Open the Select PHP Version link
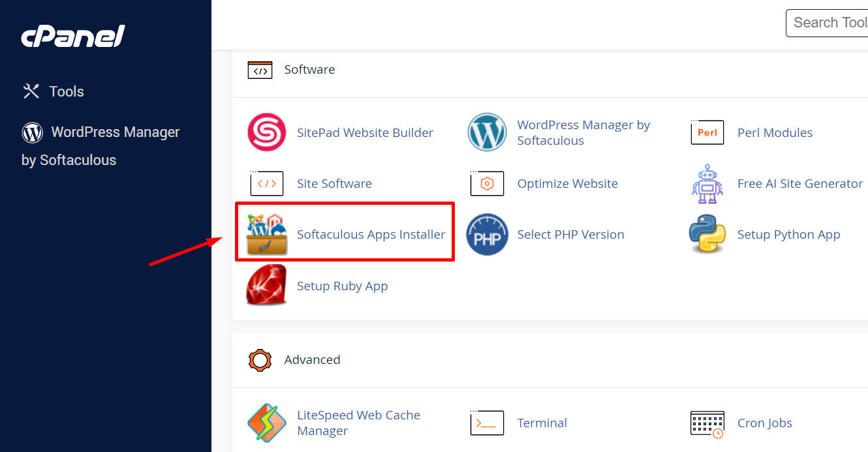Viewport: 868px width, 452px height. click(570, 235)
